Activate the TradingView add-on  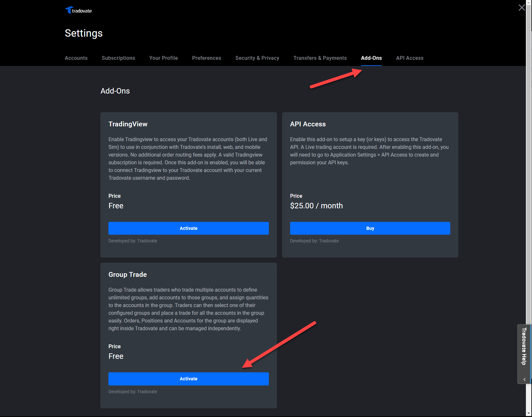[188, 228]
